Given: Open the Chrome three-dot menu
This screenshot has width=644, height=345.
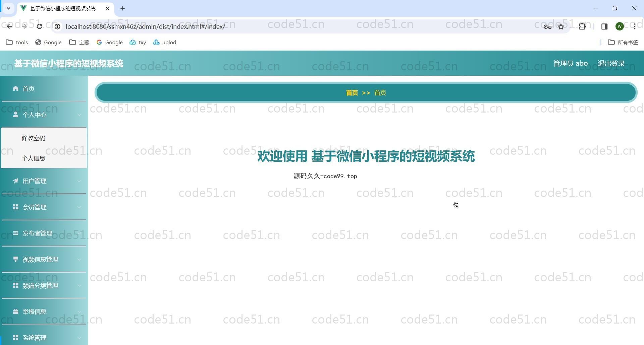Looking at the screenshot, I should coord(635,26).
